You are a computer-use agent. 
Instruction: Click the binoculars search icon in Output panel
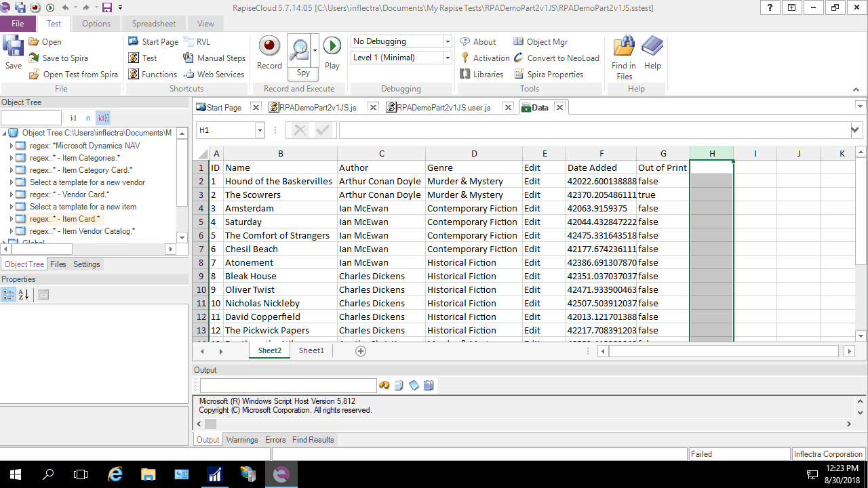click(x=384, y=385)
